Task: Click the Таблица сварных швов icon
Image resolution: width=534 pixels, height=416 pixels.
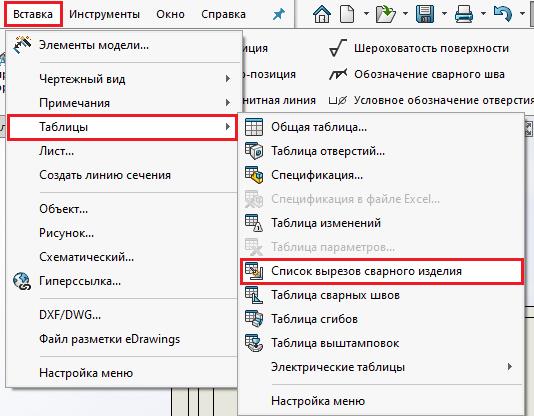Action: tap(254, 295)
